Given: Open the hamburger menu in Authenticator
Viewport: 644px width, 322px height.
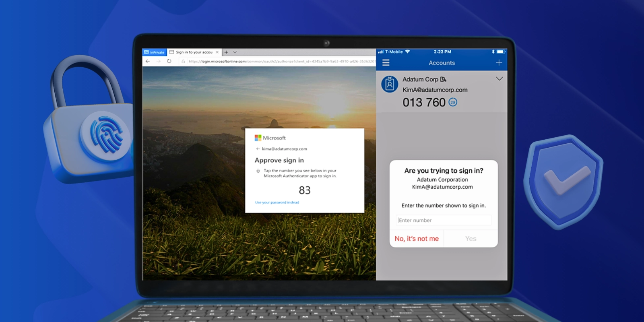Looking at the screenshot, I should tap(386, 63).
